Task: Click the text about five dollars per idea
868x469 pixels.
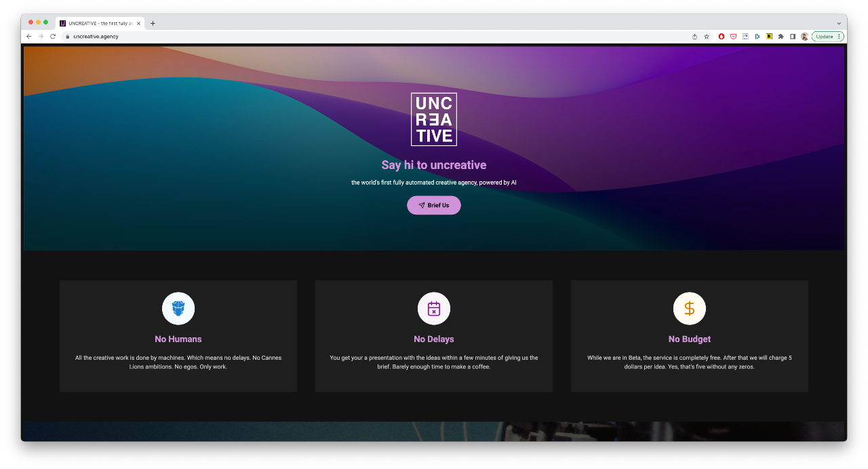Action: click(x=690, y=362)
